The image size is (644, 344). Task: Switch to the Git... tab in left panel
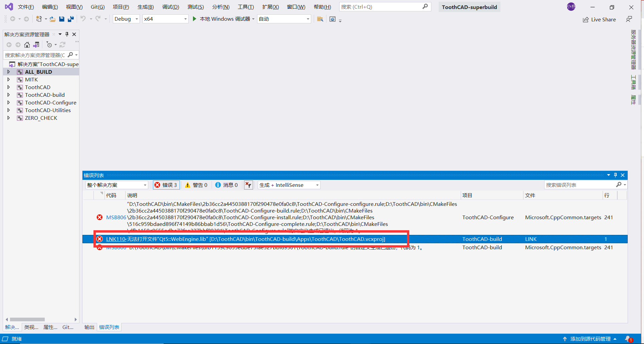click(68, 327)
